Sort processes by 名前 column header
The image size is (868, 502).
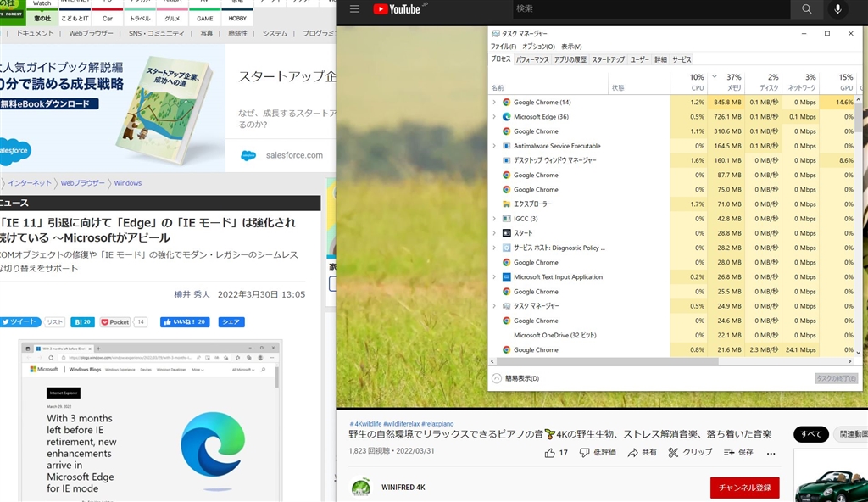pos(548,82)
